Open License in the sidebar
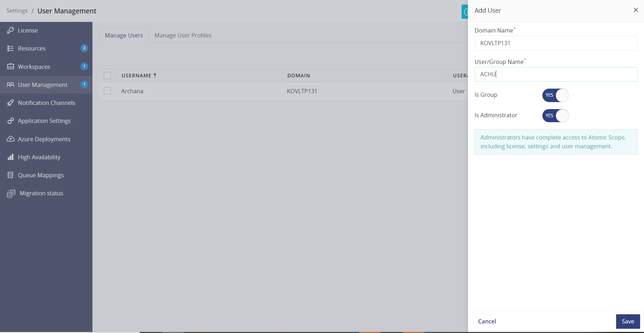 pyautogui.click(x=46, y=30)
